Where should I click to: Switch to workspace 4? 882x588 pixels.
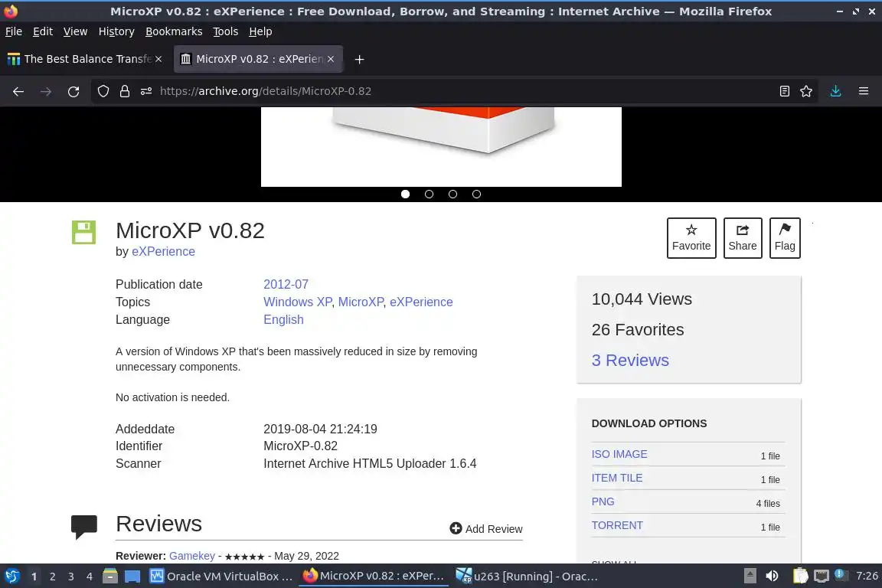tap(90, 577)
